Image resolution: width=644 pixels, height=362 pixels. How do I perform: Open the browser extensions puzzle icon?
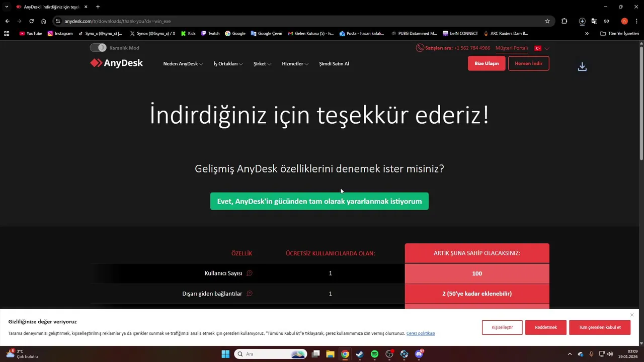click(x=564, y=21)
